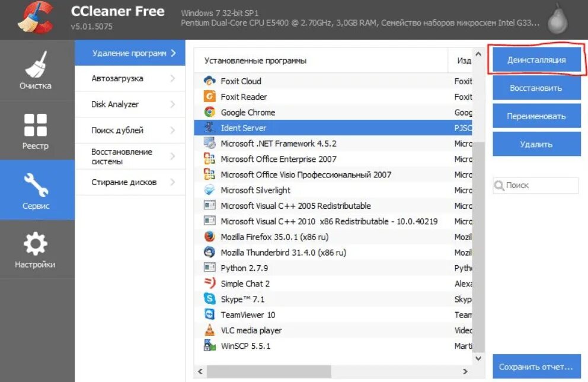Open the Стирание дисков menu item
Viewport: 588px width, 382px height.
pos(130,182)
